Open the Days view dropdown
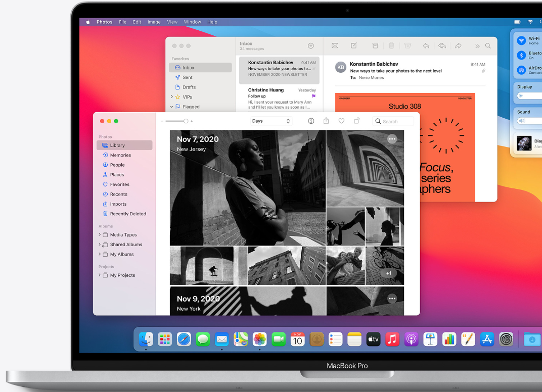The image size is (542, 392). (x=272, y=121)
